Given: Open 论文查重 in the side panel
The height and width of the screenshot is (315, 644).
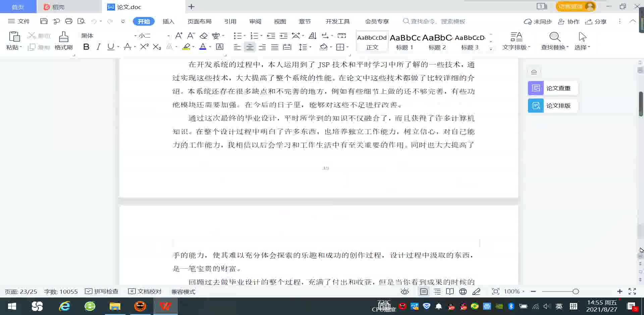Looking at the screenshot, I should [x=552, y=88].
